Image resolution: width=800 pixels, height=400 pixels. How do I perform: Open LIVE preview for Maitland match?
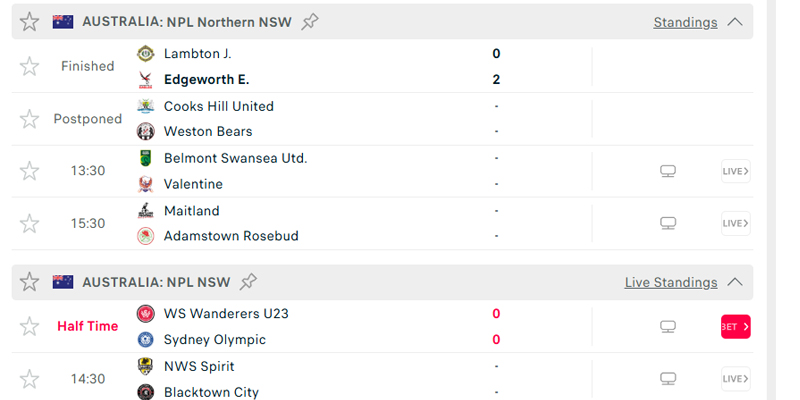pos(736,223)
